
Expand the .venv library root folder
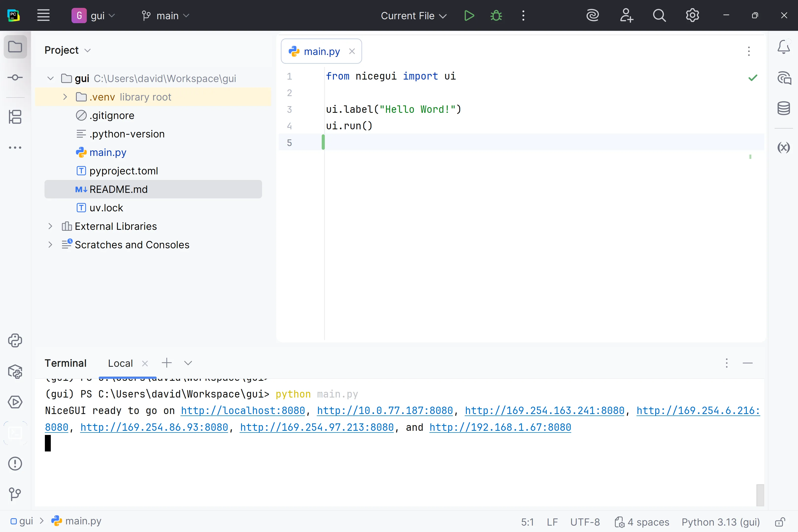coord(65,97)
